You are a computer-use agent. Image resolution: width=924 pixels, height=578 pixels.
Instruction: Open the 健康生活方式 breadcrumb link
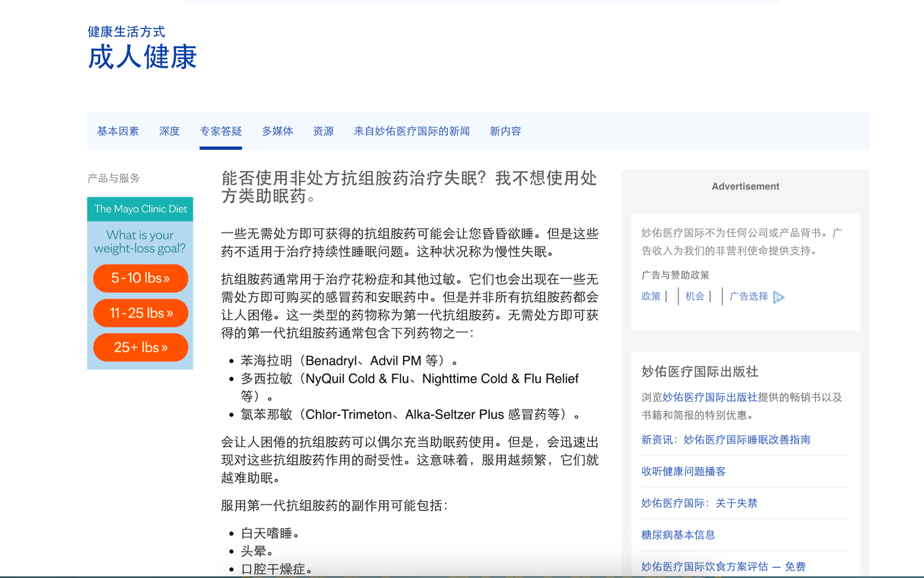126,32
